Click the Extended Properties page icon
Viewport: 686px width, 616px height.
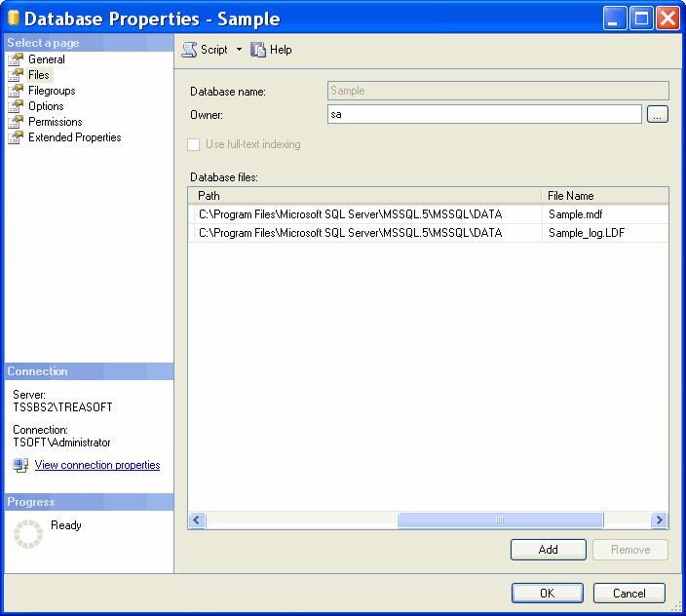pos(16,137)
